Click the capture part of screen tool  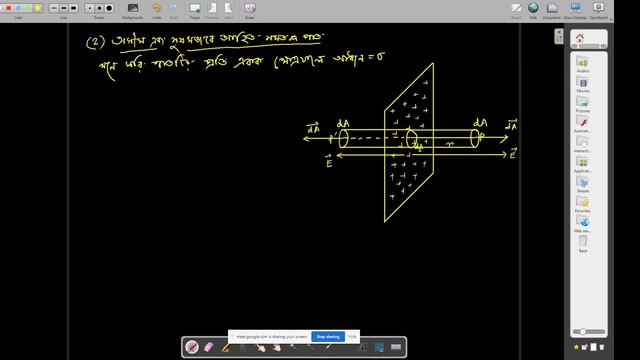(379, 347)
